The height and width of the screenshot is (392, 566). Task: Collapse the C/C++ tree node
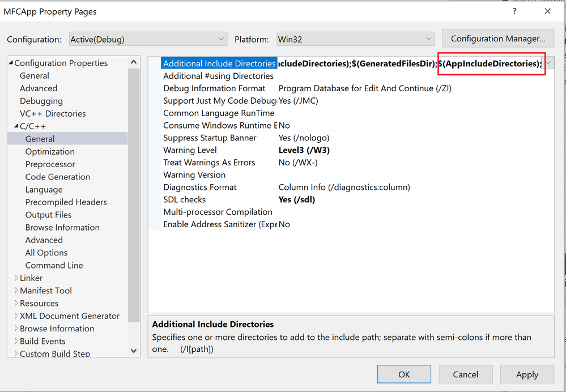pyautogui.click(x=16, y=126)
